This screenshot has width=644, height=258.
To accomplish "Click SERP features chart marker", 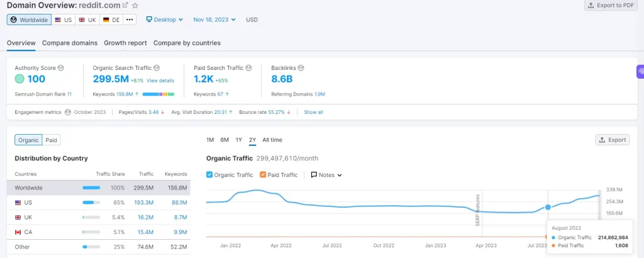I will [x=478, y=210].
